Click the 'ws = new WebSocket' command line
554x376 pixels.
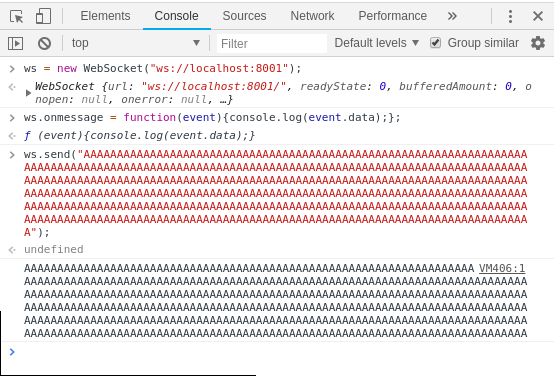tap(163, 68)
